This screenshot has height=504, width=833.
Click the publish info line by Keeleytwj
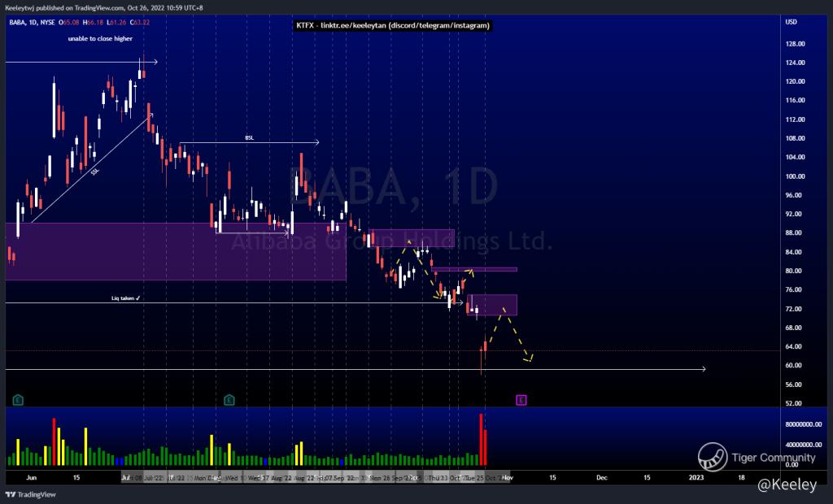(x=104, y=8)
